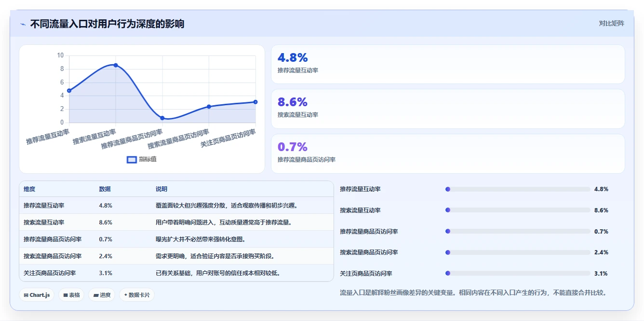The image size is (644, 321).
Task: Click the 0.7% value in the table
Action: coord(106,239)
